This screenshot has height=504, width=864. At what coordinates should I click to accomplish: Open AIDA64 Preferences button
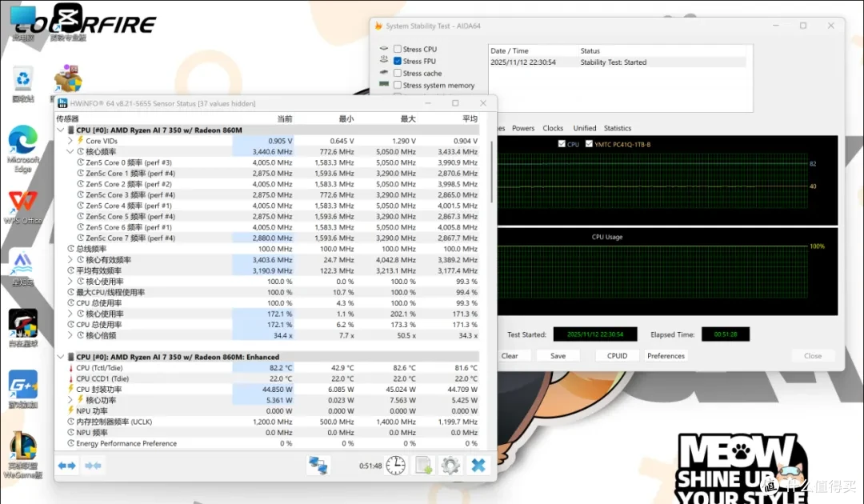point(666,356)
